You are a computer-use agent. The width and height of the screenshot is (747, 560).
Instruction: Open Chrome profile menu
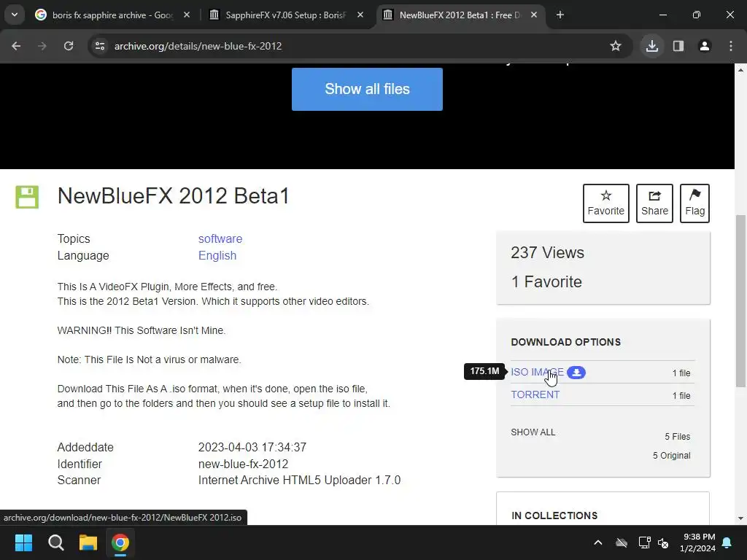[705, 46]
